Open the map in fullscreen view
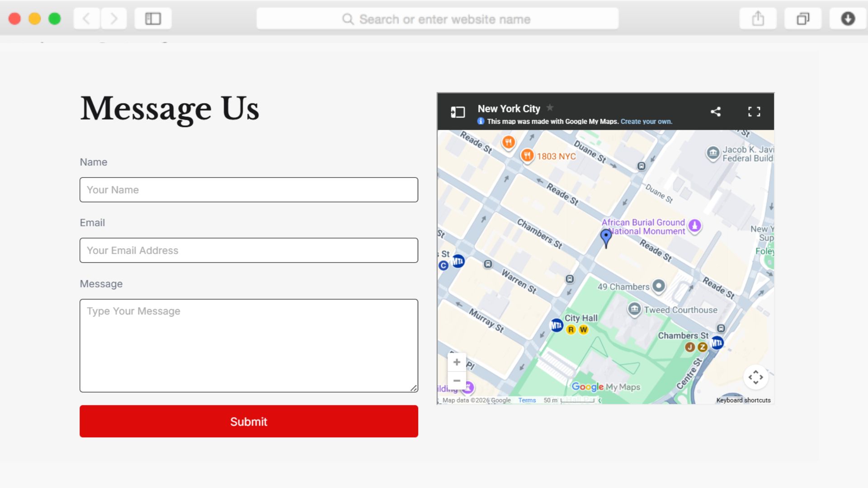 [754, 112]
